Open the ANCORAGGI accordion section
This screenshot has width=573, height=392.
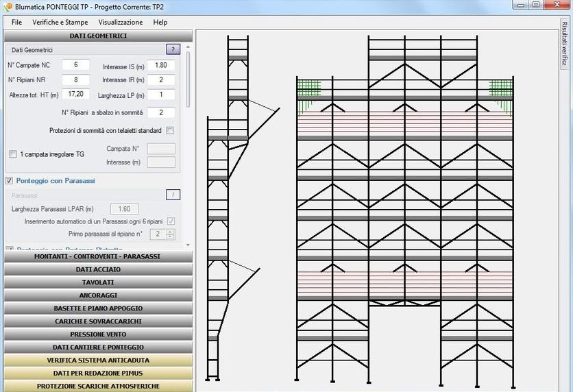click(97, 295)
